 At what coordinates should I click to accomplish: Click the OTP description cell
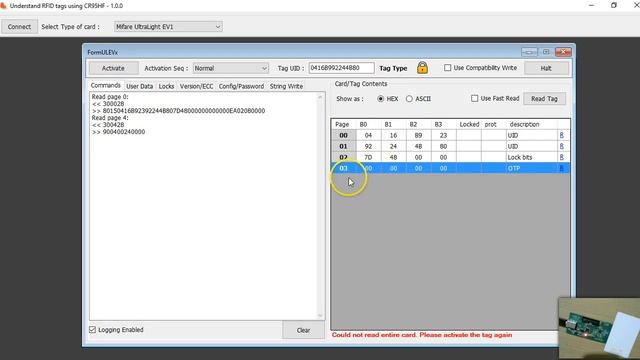531,168
